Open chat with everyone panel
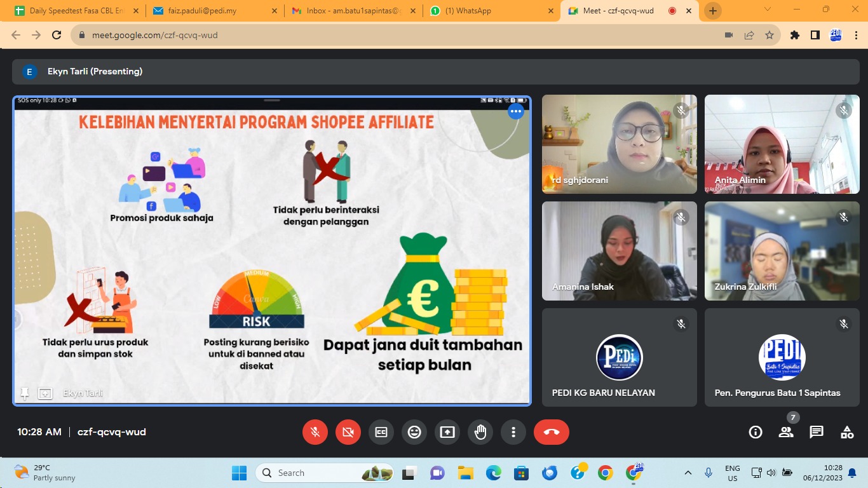This screenshot has height=488, width=868. tap(817, 432)
